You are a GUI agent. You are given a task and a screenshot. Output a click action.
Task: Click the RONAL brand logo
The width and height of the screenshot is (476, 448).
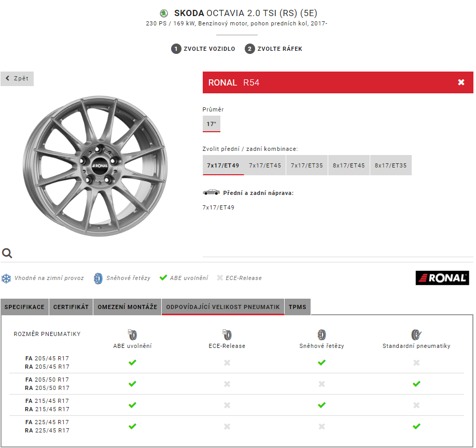(x=442, y=278)
